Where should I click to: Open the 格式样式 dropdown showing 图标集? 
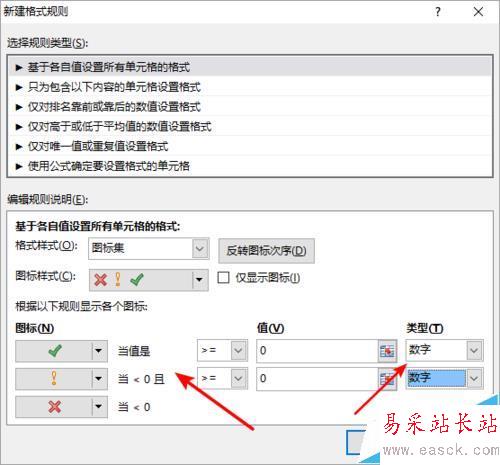pyautogui.click(x=149, y=248)
